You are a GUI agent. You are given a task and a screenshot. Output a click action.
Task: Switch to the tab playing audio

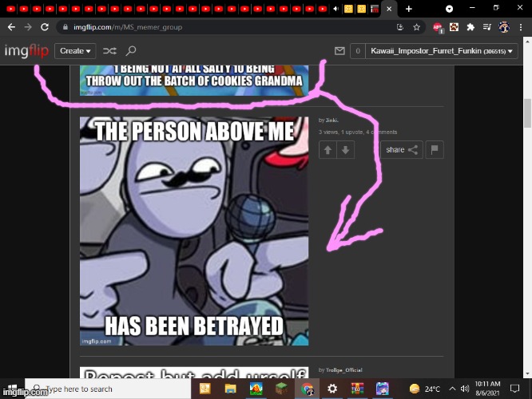335,9
